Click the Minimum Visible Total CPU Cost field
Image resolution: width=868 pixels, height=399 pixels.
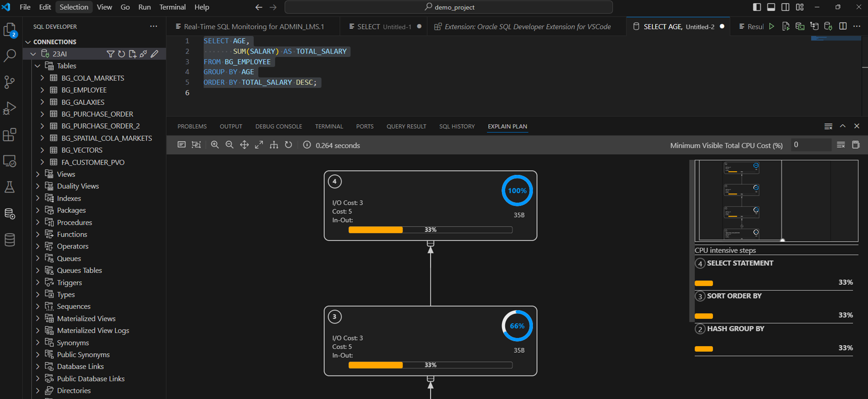pyautogui.click(x=811, y=145)
